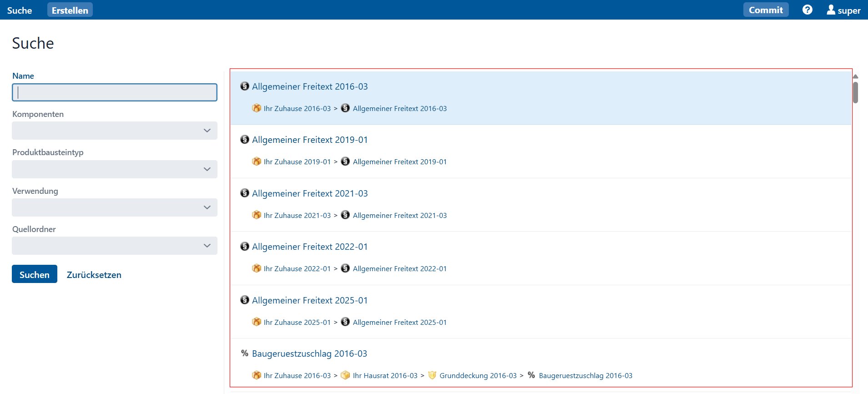The image size is (868, 394).
Task: Open the Produktbausteintyp dropdown
Action: point(115,169)
